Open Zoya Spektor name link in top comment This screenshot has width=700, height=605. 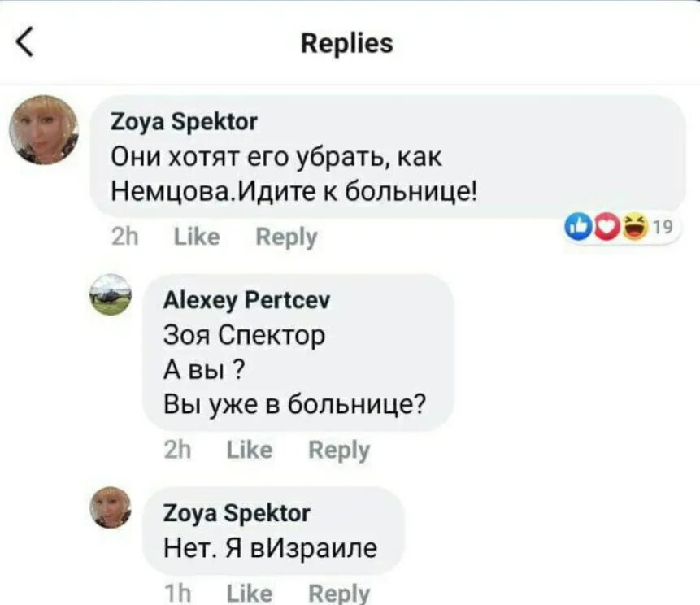[x=184, y=122]
